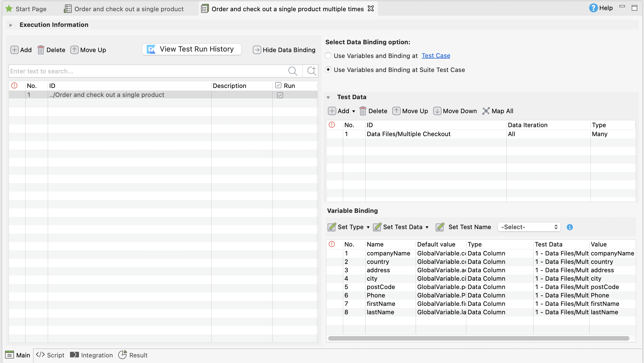Viewport: 644px width, 363px height.
Task: Click the blue info icon
Action: coord(570,227)
